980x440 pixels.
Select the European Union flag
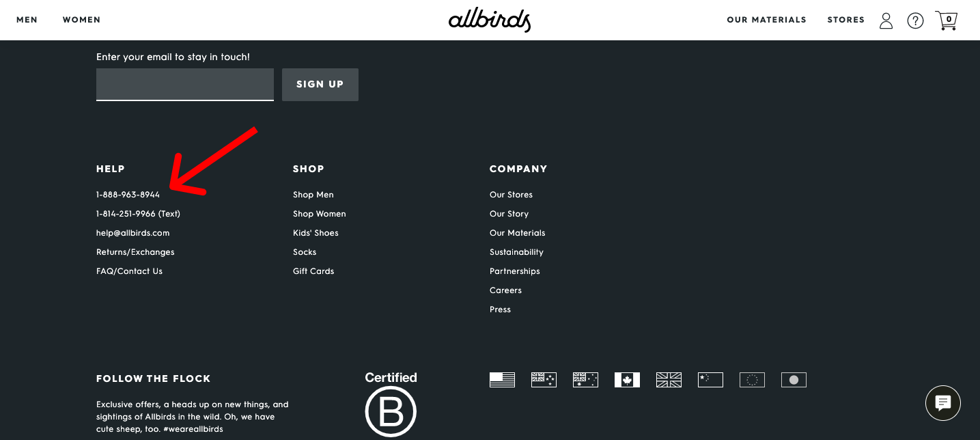752,380
